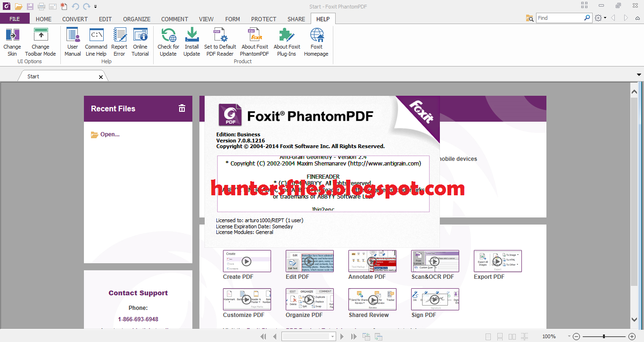Switch to the COMMENT ribbon tab

coord(174,19)
